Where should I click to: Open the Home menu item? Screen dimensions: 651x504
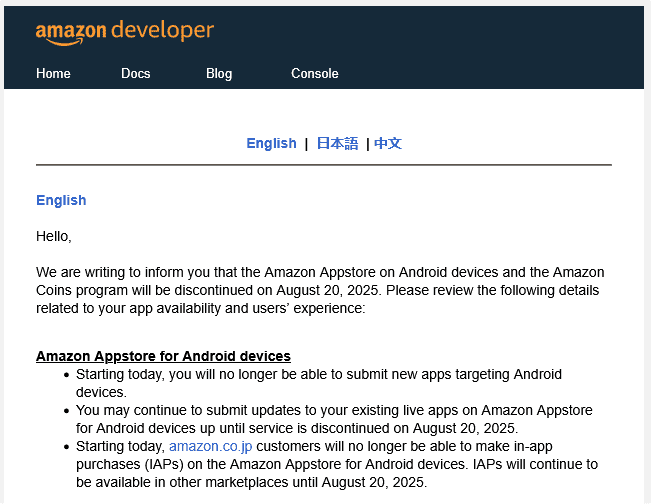point(53,73)
